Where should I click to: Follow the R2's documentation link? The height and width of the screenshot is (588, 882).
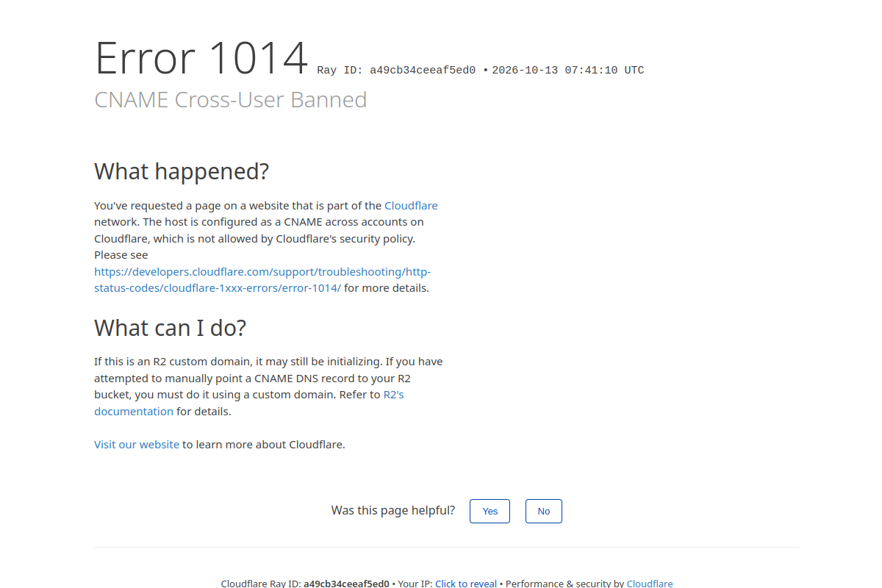point(249,403)
